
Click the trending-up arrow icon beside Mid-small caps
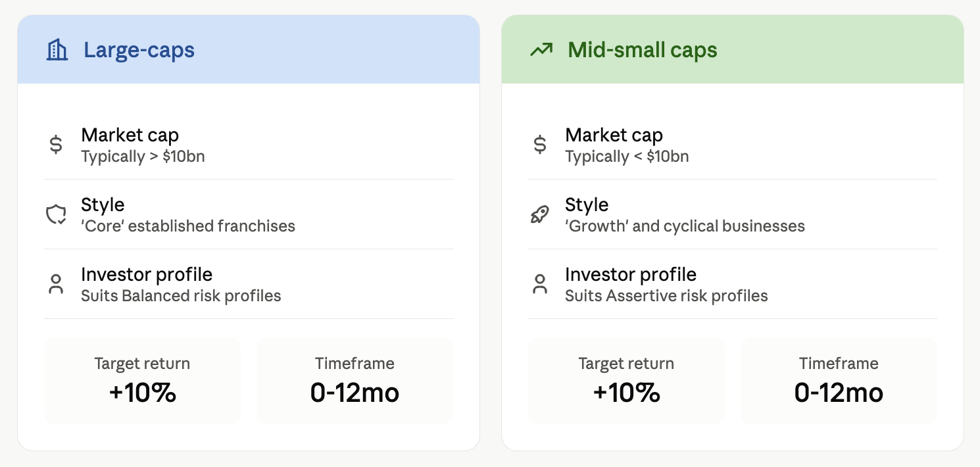pyautogui.click(x=541, y=50)
